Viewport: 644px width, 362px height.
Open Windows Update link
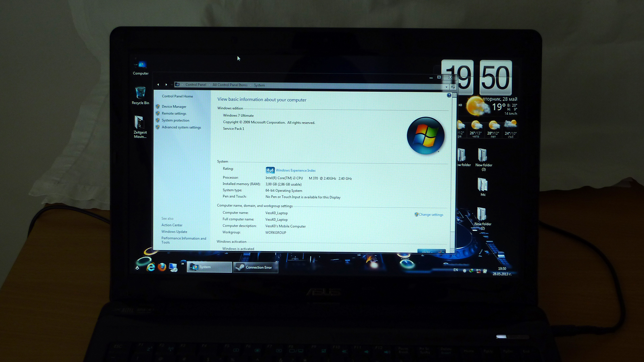coord(174,232)
